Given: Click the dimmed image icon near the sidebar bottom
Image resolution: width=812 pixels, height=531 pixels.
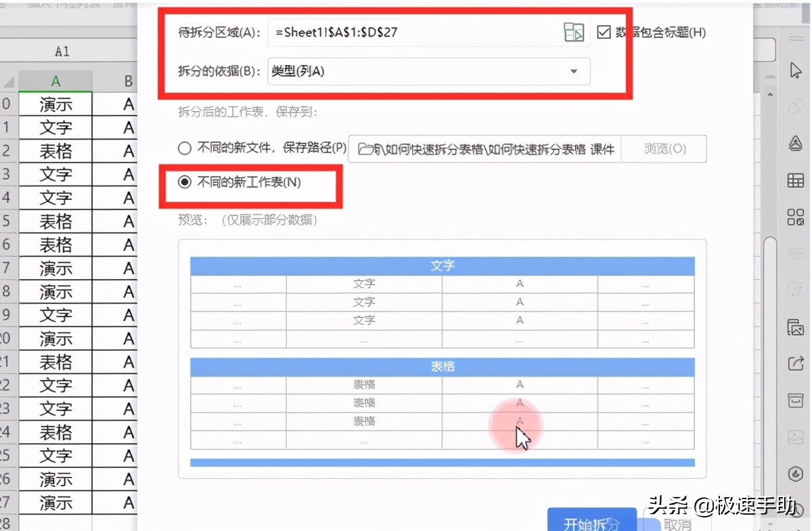Looking at the screenshot, I should pos(796,437).
